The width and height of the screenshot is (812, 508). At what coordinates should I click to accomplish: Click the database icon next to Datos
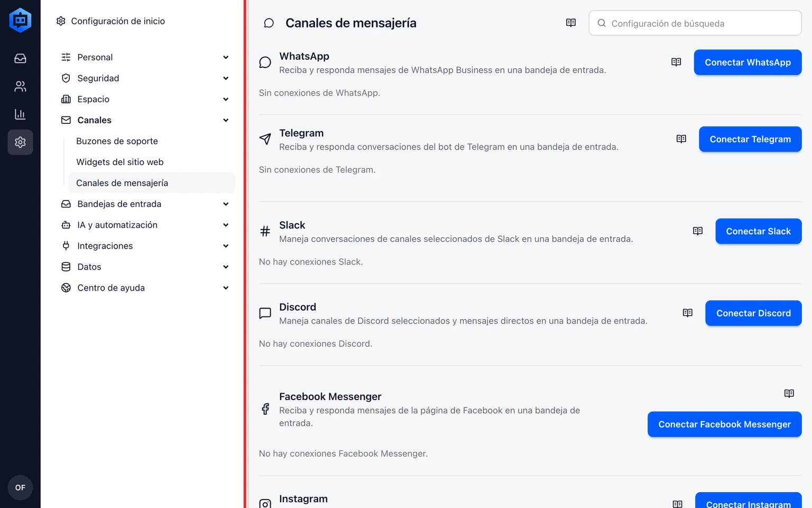pos(66,267)
